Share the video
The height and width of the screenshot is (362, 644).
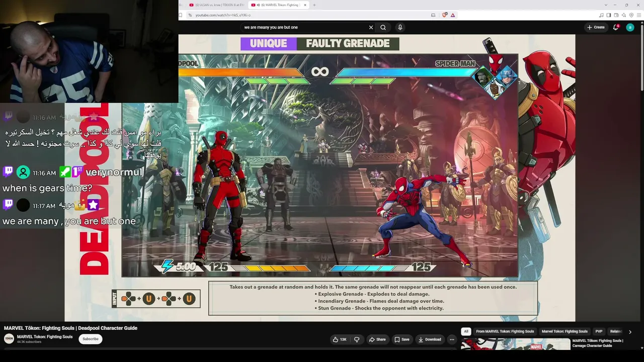[x=377, y=339]
